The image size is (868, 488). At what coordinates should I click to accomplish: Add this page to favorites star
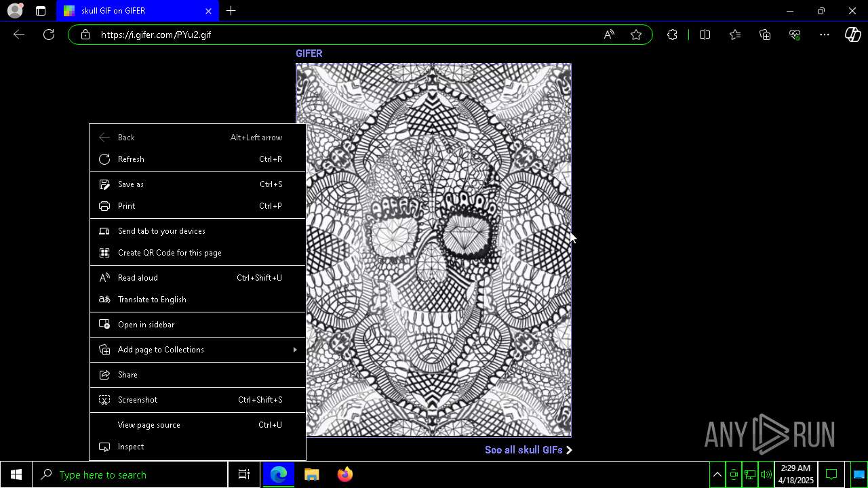pos(636,35)
